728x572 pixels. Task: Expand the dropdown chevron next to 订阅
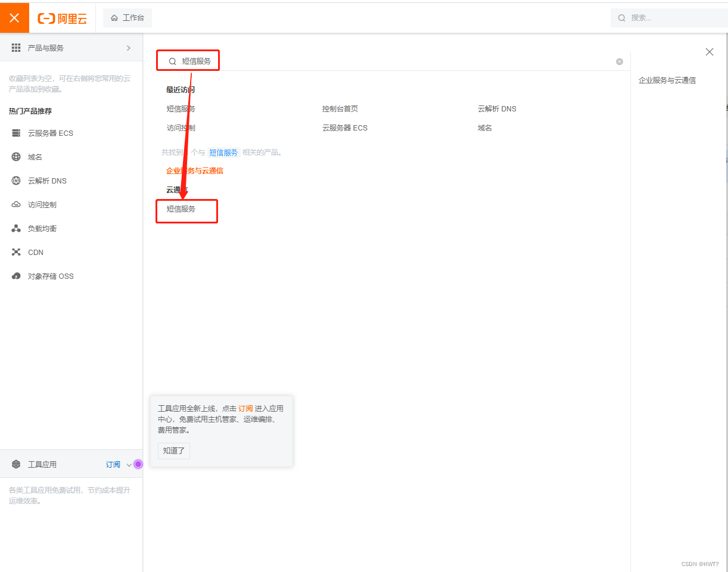click(x=129, y=465)
